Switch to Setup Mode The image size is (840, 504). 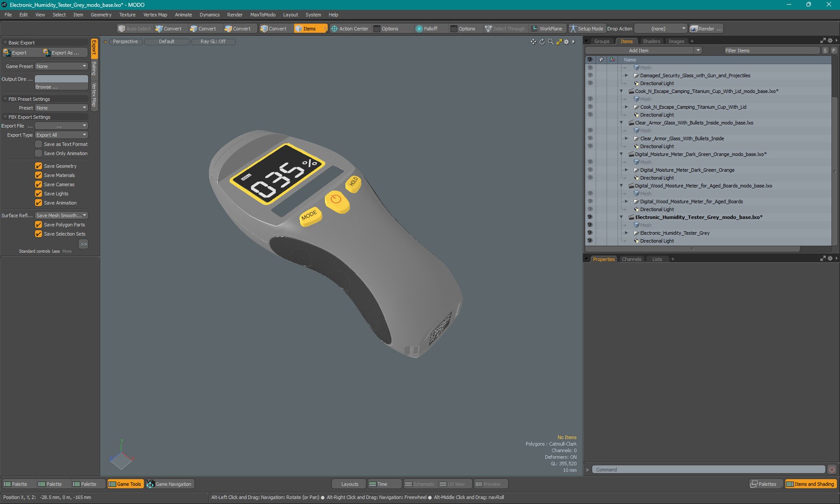586,28
